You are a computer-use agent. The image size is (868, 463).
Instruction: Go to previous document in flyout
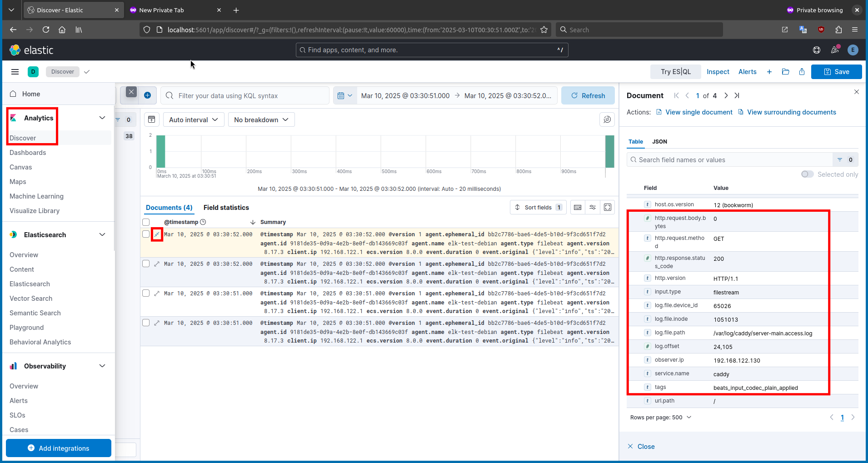(x=687, y=95)
